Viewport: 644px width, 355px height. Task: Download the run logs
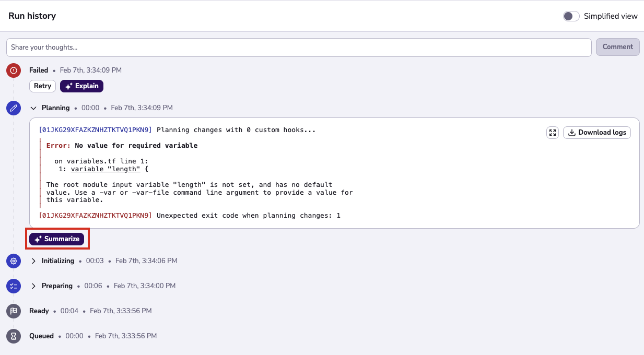pyautogui.click(x=597, y=132)
